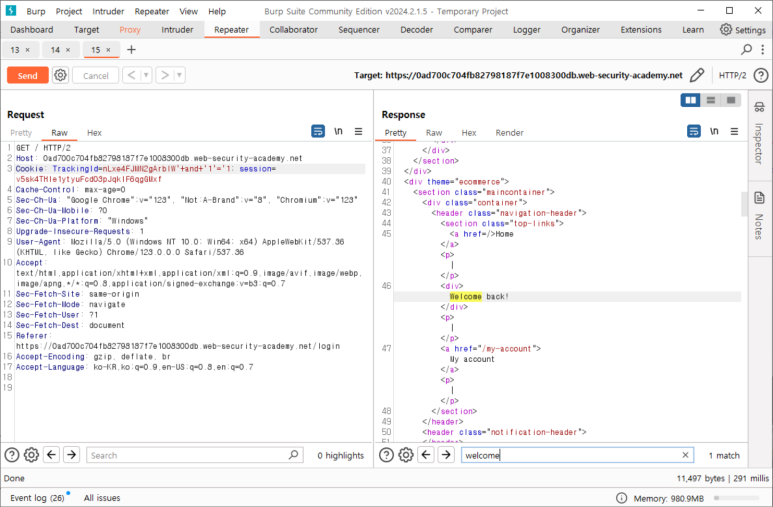The height and width of the screenshot is (507, 773).
Task: Jump to previous response search match
Action: click(x=426, y=455)
